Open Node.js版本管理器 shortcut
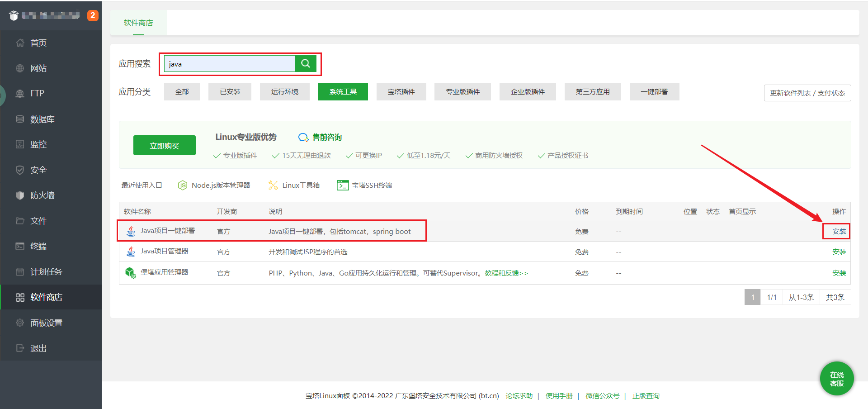 [221, 185]
